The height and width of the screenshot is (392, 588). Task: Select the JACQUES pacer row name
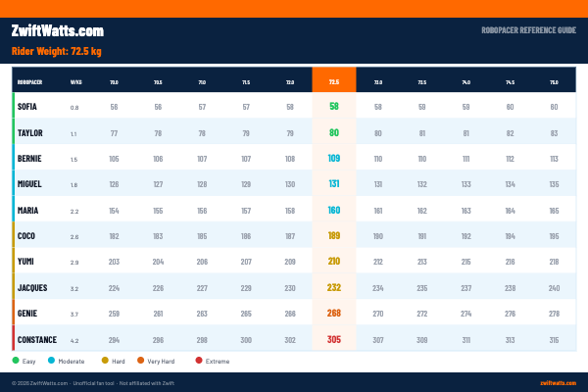32,288
